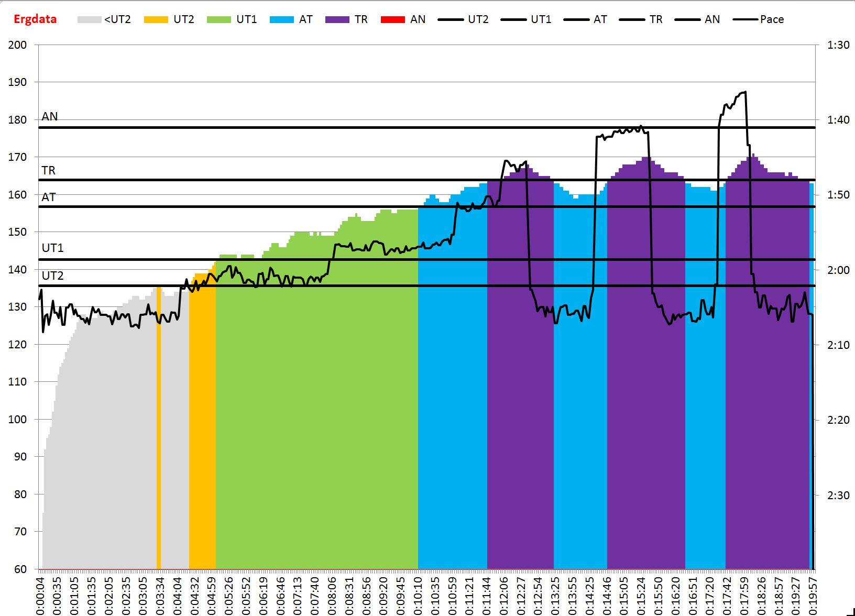Select the orange UT2 legend swatch
Viewport: 855px width, 616px height.
(x=156, y=20)
